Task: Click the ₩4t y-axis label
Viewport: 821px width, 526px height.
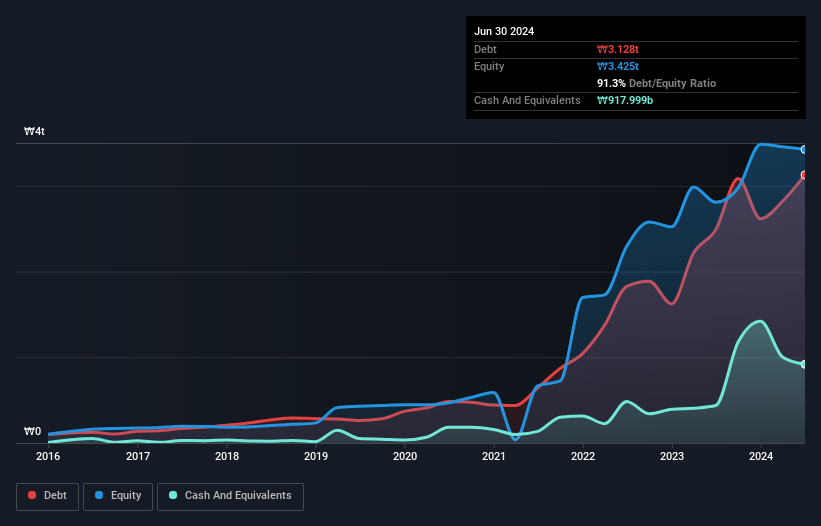Action: pos(35,131)
